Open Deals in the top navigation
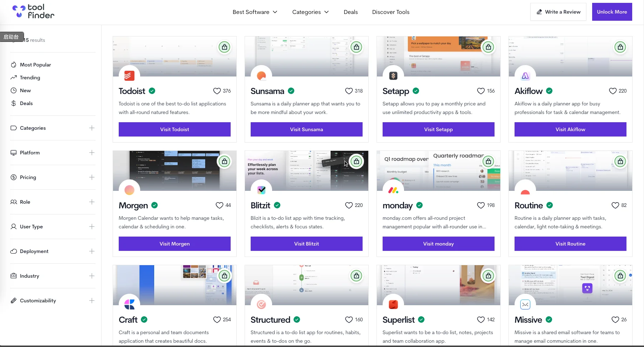The height and width of the screenshot is (347, 644). (351, 12)
